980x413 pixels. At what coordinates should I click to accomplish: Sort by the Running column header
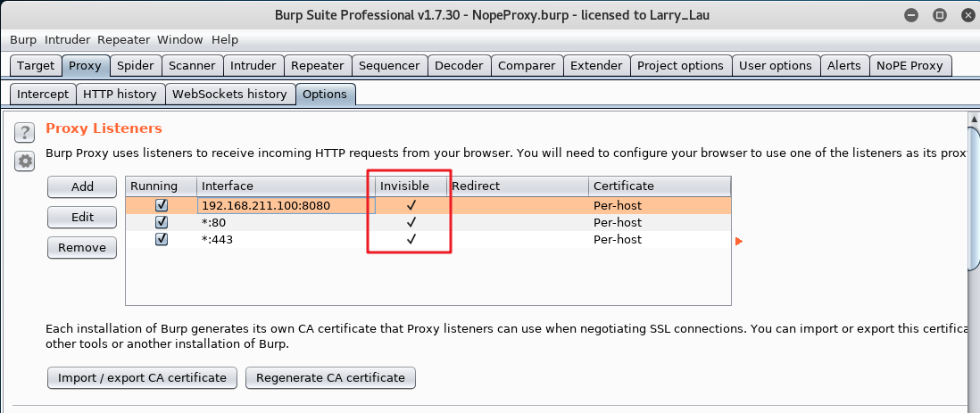pos(162,186)
